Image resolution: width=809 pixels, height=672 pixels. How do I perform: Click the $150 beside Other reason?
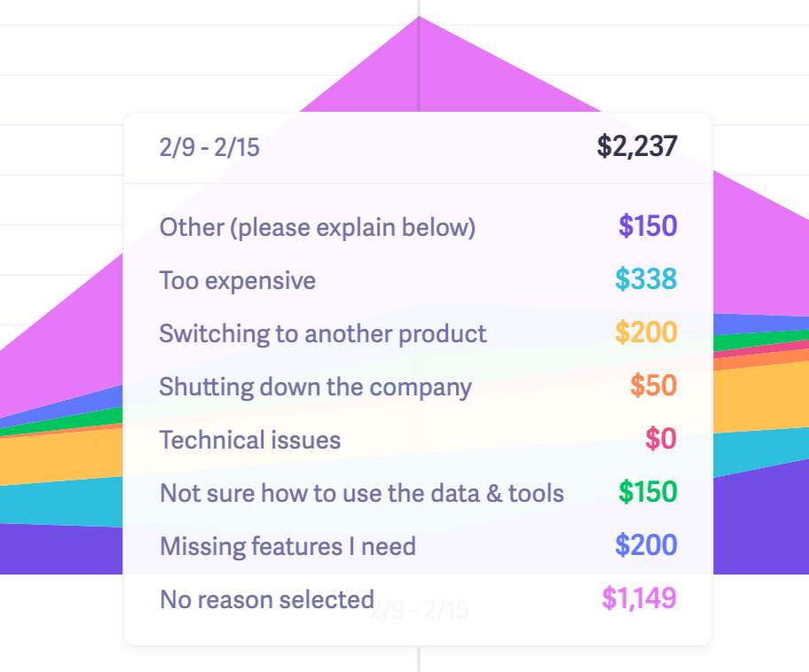[x=648, y=227]
